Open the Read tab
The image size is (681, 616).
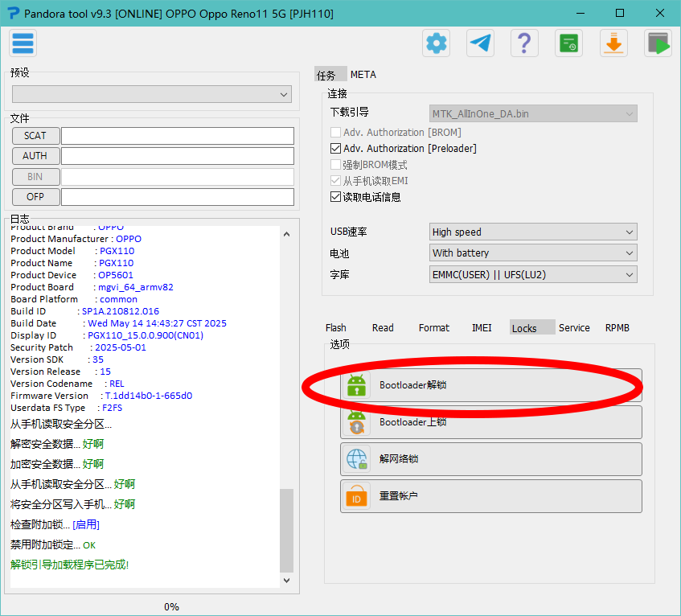click(x=383, y=327)
